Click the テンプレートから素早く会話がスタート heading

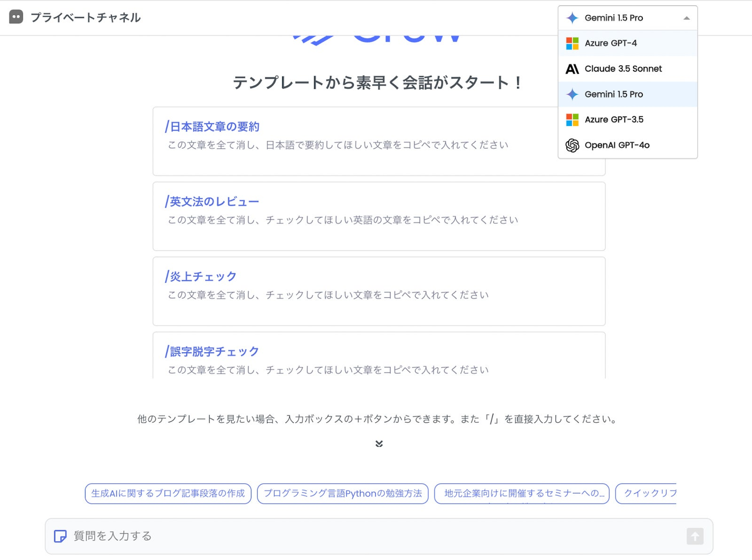click(x=379, y=82)
